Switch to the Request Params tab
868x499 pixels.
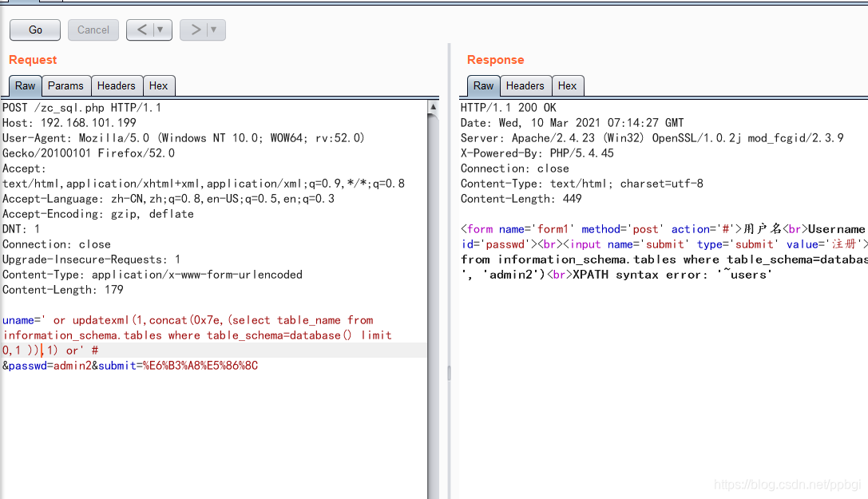click(65, 85)
